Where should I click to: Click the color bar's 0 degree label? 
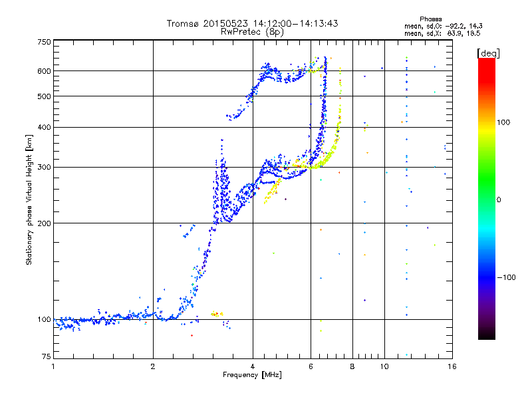click(499, 199)
